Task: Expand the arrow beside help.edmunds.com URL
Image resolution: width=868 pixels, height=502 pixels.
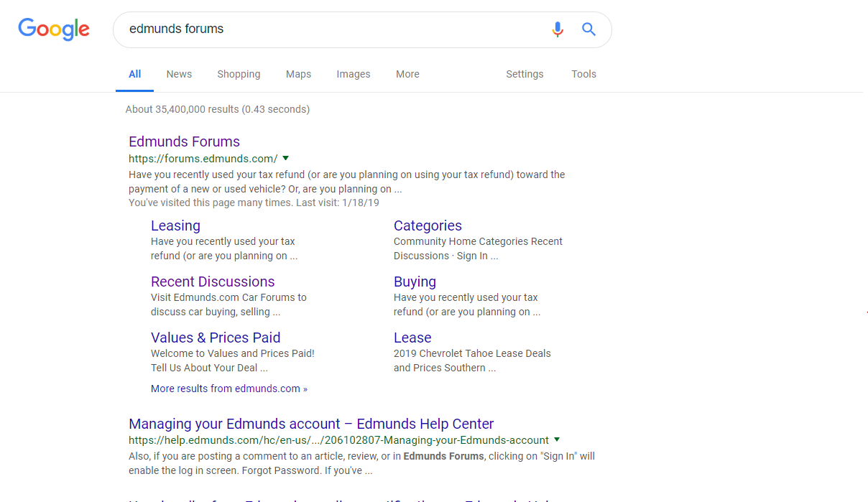Action: tap(557, 440)
